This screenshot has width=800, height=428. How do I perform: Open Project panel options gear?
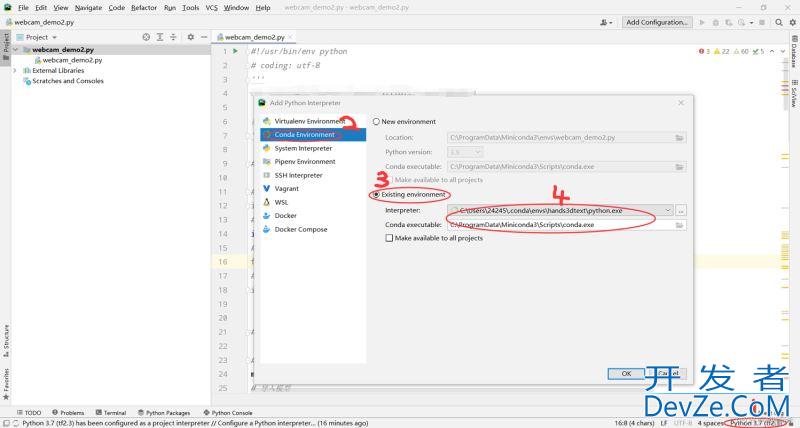point(190,37)
